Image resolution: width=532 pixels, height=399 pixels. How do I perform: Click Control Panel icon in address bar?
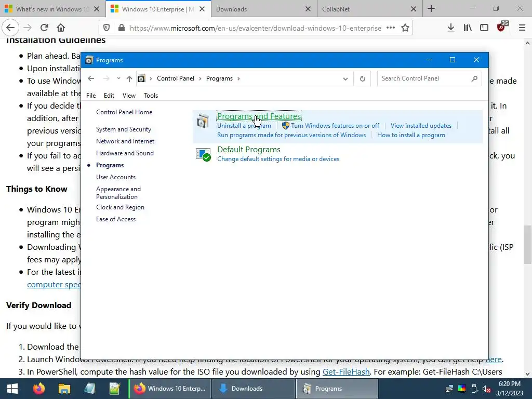point(141,79)
